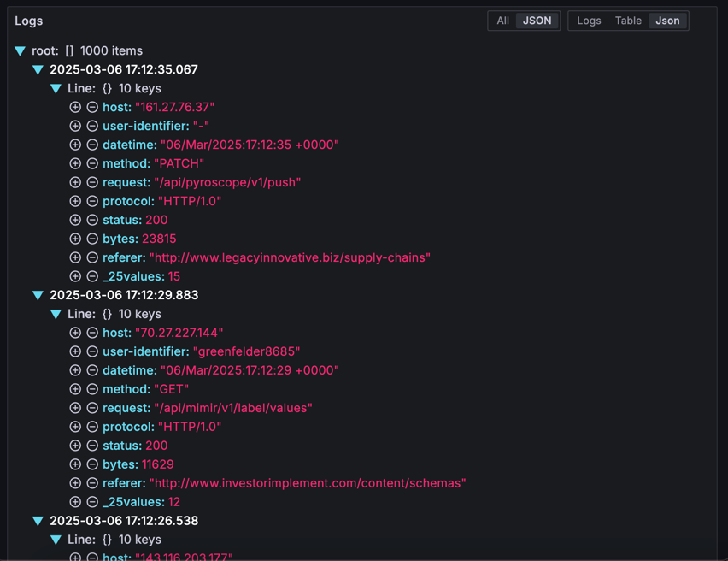Collapse the 2025-03-06 17:12:35.067 log entry
The image size is (728, 561).
pos(38,69)
